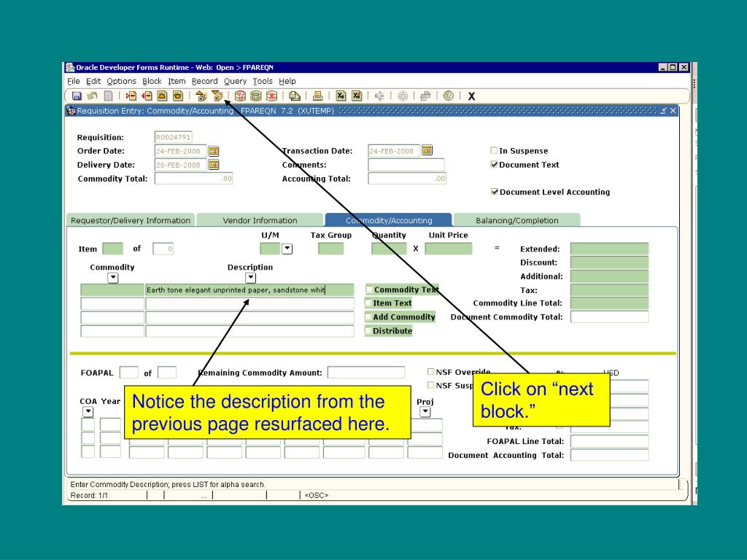Click the Xs icon with red S
The image size is (747, 560).
coord(356,96)
